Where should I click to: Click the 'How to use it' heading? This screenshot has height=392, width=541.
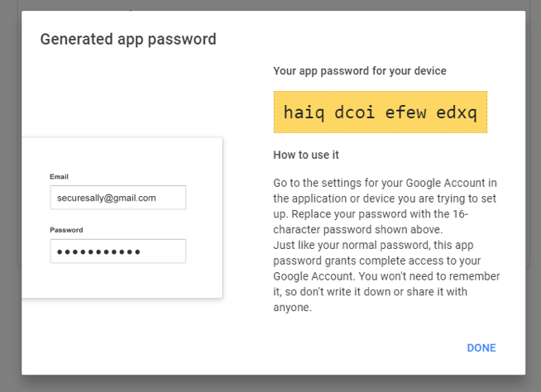pyautogui.click(x=306, y=155)
